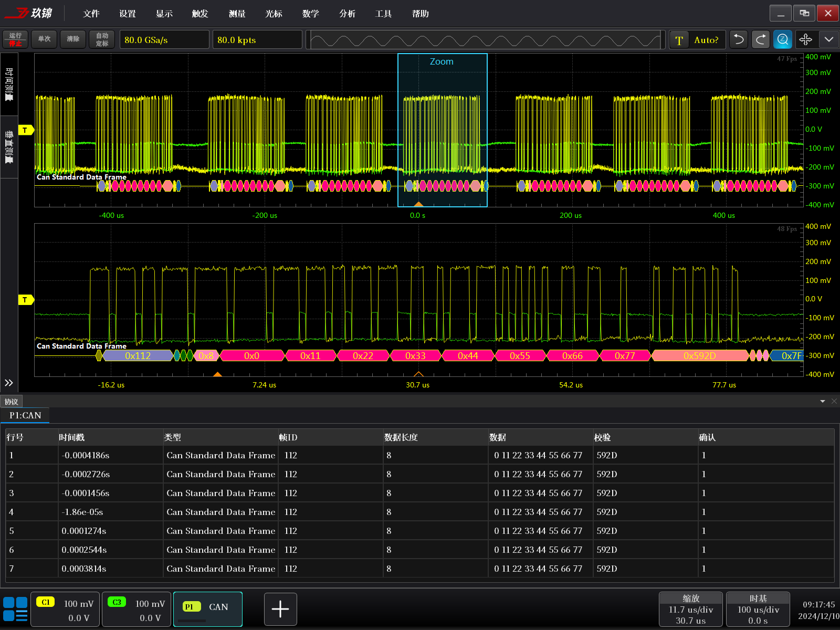Open the 文件 menu
Image resolution: width=840 pixels, height=630 pixels.
(x=91, y=14)
